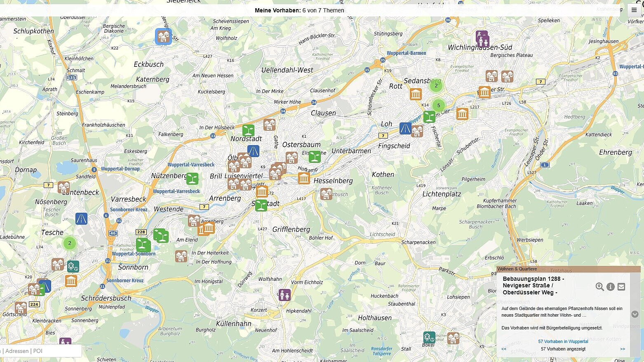Expand the project description with the chevron
Screen dimensions: 644x362
click(635, 314)
